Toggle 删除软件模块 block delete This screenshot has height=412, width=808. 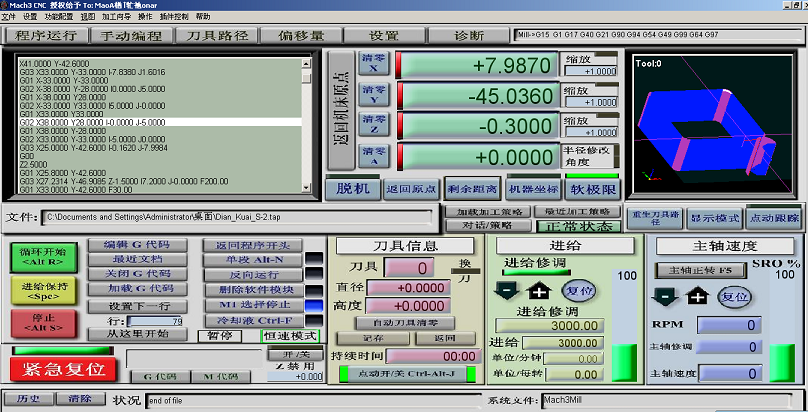click(x=253, y=290)
